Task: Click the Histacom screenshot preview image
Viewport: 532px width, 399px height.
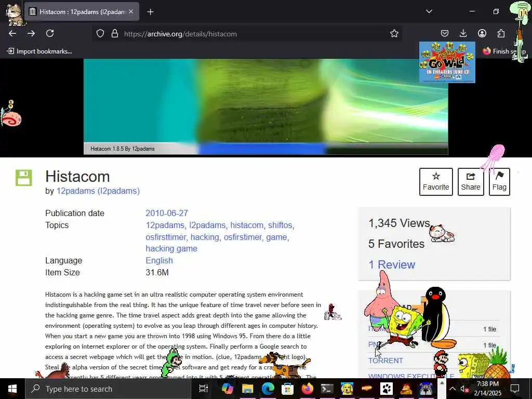Action: coord(265,107)
